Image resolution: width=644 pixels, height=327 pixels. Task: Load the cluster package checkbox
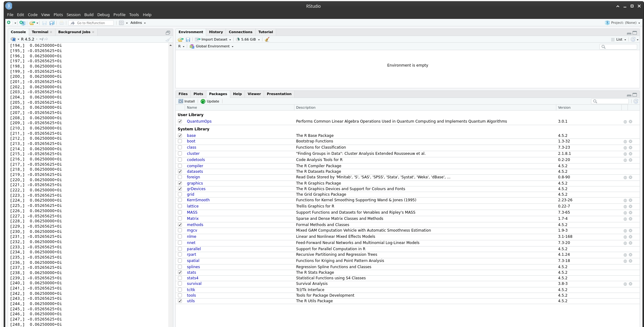(180, 154)
